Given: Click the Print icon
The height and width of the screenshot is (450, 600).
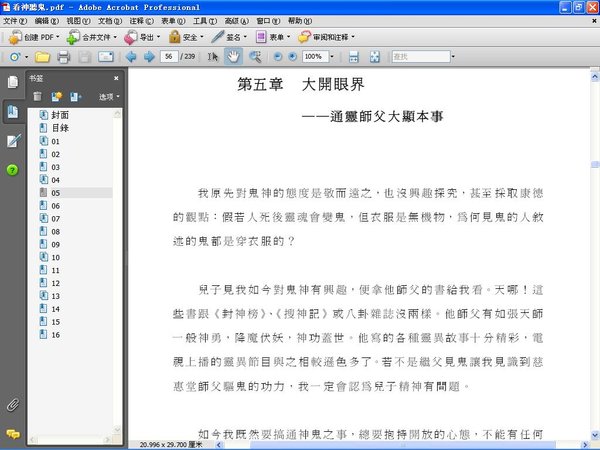Looking at the screenshot, I should [x=64, y=57].
